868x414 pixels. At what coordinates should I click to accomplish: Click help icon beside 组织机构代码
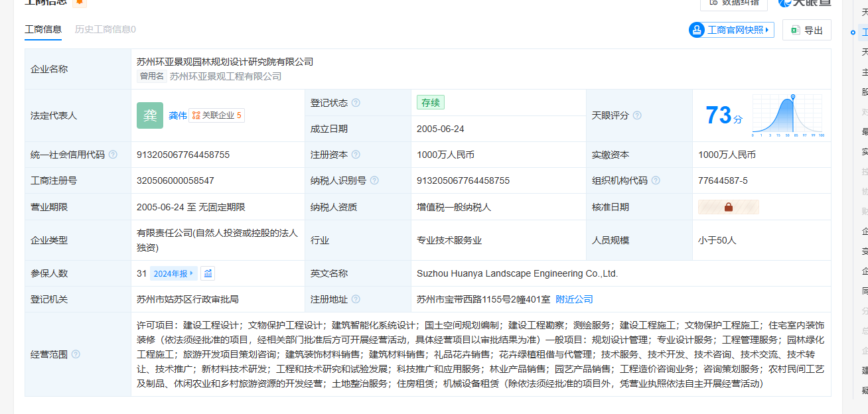656,180
